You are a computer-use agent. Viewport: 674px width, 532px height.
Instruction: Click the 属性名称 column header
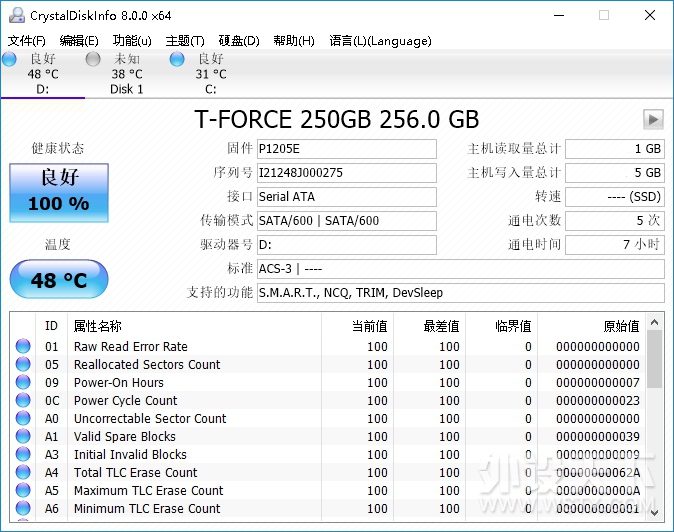click(194, 326)
